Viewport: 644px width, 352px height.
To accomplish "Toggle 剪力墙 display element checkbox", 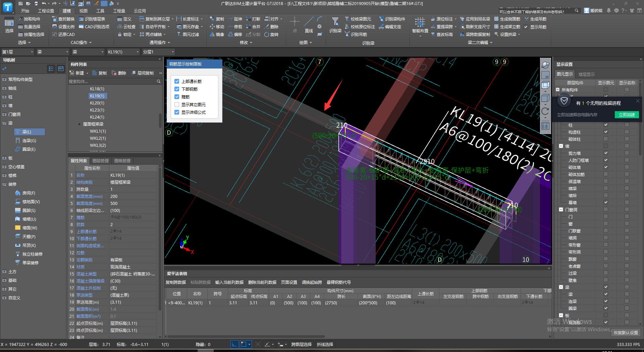I will (x=606, y=153).
